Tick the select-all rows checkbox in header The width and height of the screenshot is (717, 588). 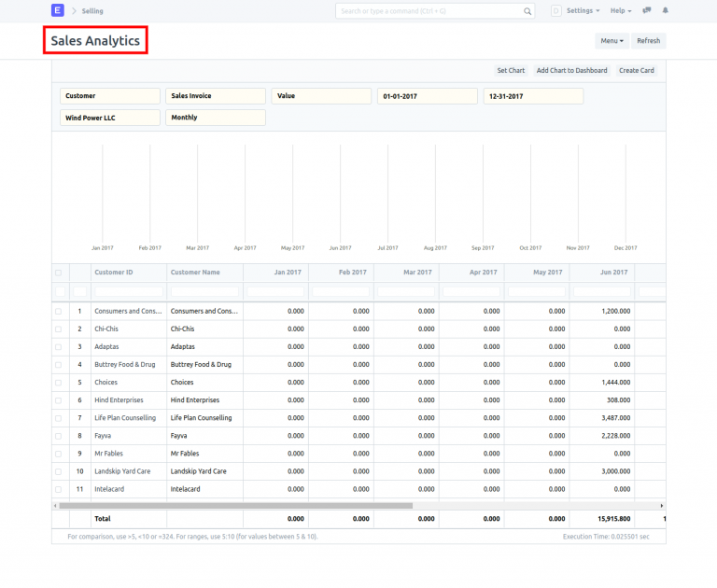(59, 273)
